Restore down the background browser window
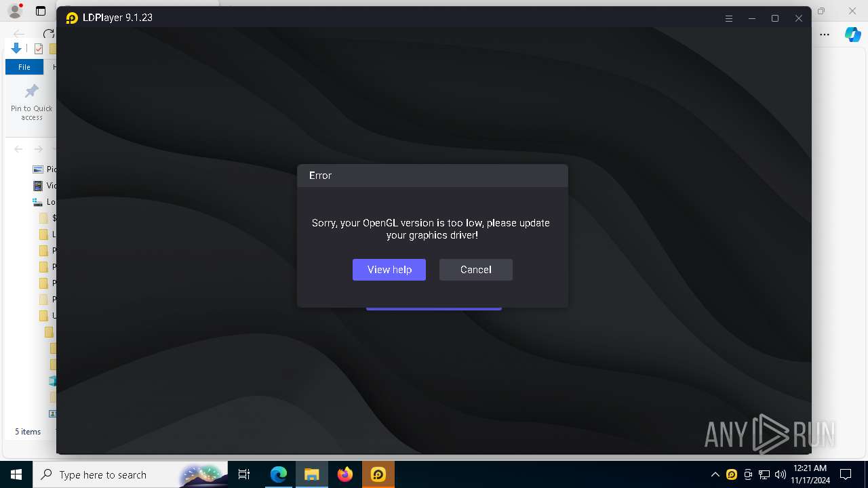 coord(821,11)
